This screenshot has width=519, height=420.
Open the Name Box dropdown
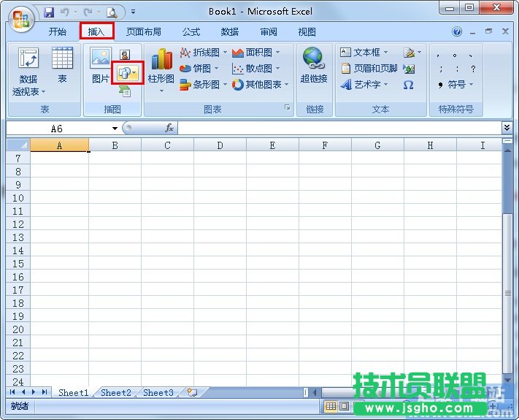(115, 129)
